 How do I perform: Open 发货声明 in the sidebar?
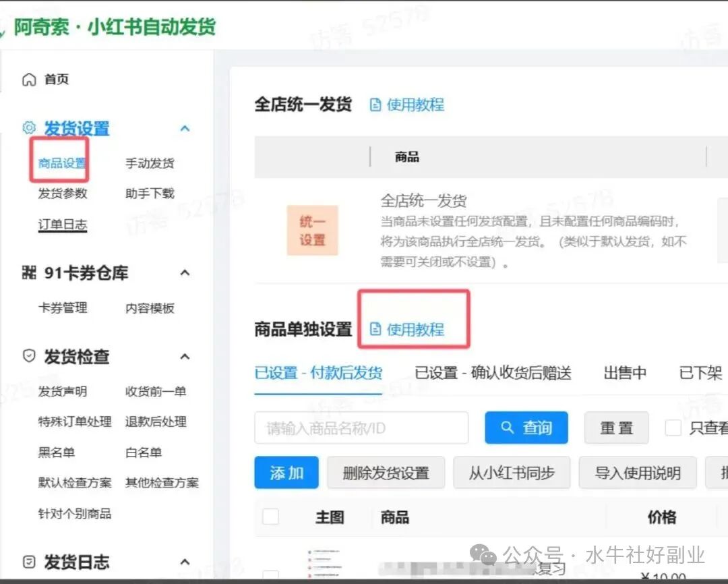click(63, 391)
